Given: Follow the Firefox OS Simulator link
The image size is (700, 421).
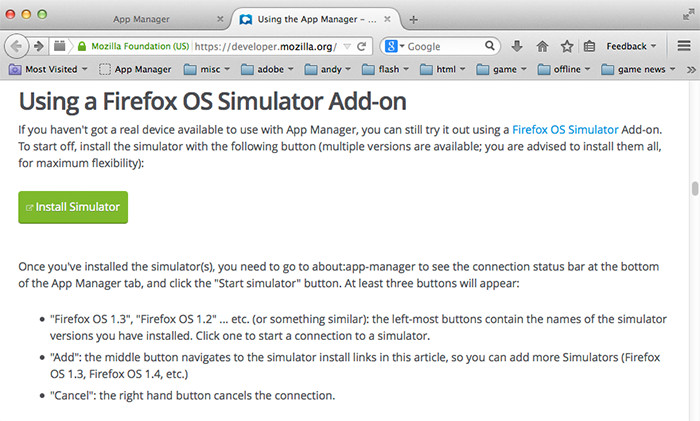Looking at the screenshot, I should (x=565, y=129).
